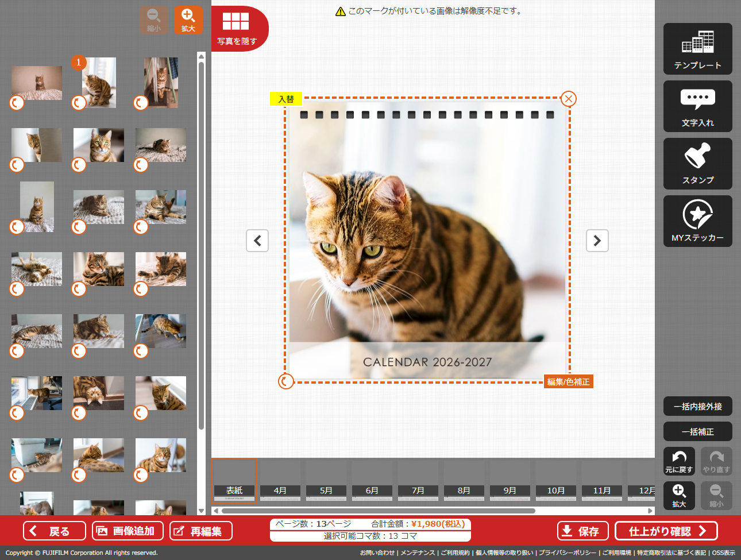Viewport: 741px width, 560px height.
Task: Zoom in canvas with bottom-right 拡大
Action: 679,495
